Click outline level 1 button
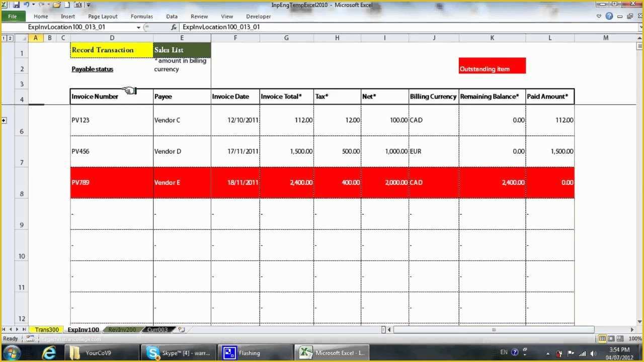This screenshot has width=644, height=362. (5, 38)
